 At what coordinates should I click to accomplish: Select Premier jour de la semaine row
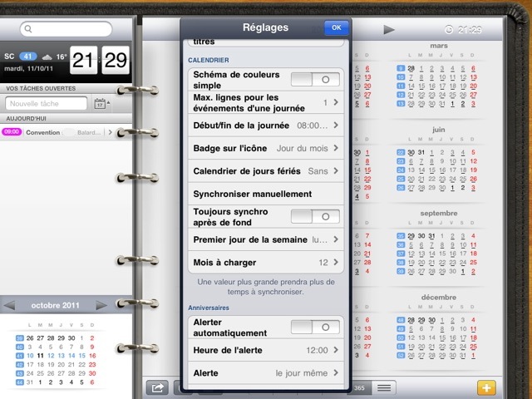click(264, 239)
